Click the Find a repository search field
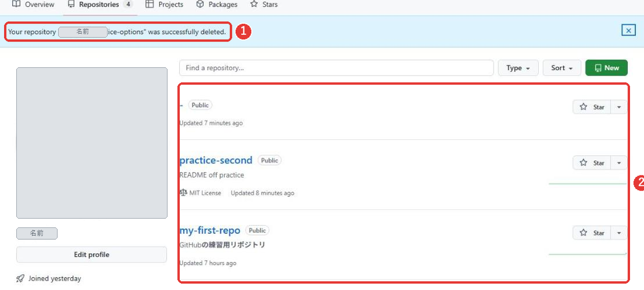Image resolution: width=644 pixels, height=290 pixels. (337, 68)
